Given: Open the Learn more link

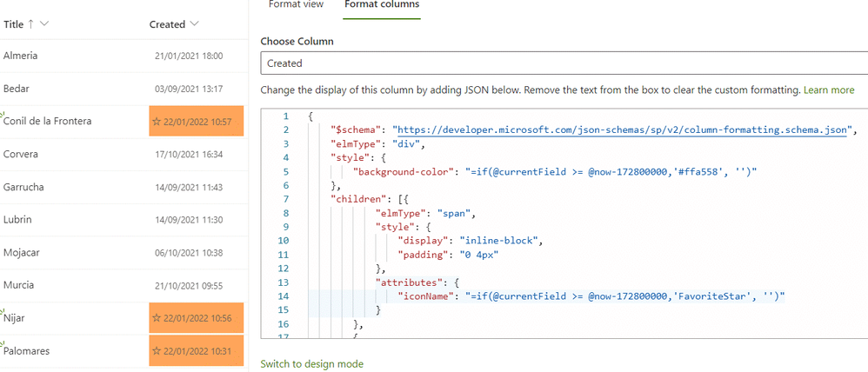Looking at the screenshot, I should pyautogui.click(x=829, y=90).
